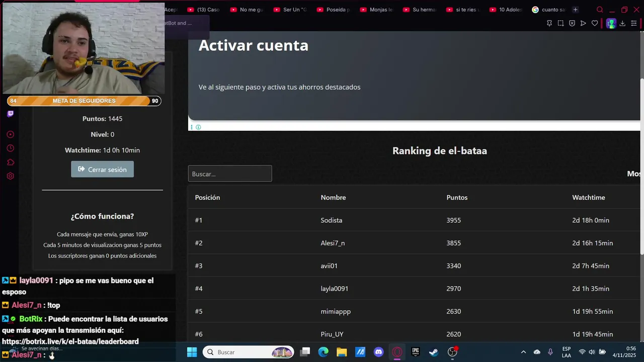The width and height of the screenshot is (644, 362).
Task: Click the Buscar field in ranking
Action: pyautogui.click(x=230, y=173)
